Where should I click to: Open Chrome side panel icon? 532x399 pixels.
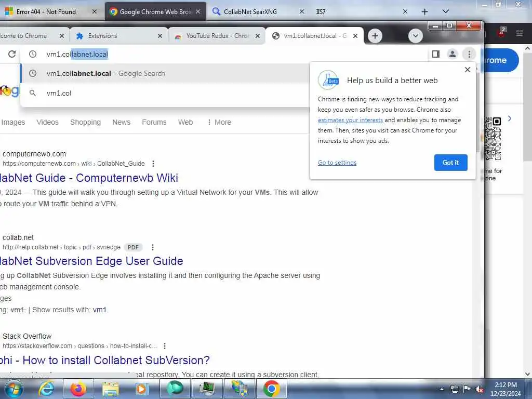tap(436, 54)
